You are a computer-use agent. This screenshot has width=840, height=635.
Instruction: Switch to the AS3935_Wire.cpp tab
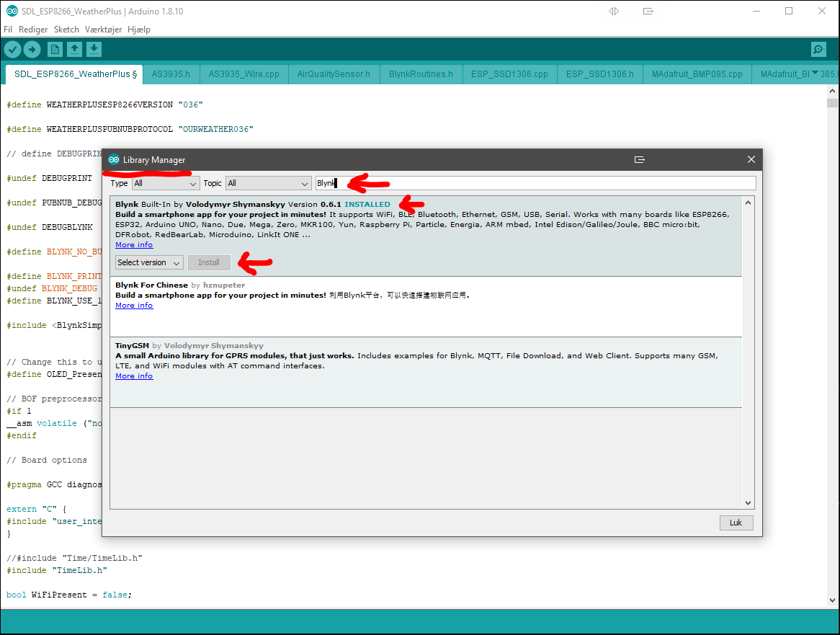pos(243,74)
